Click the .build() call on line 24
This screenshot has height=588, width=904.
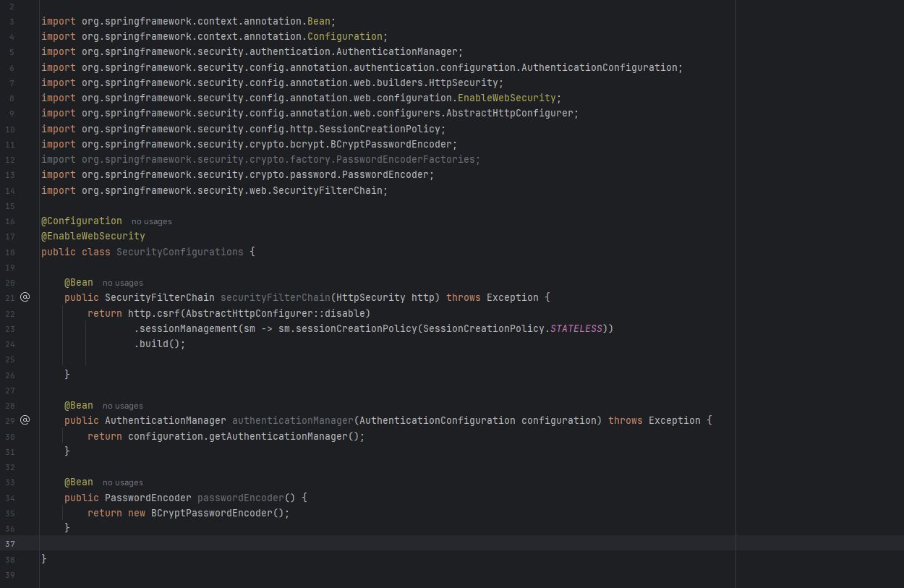(x=160, y=344)
